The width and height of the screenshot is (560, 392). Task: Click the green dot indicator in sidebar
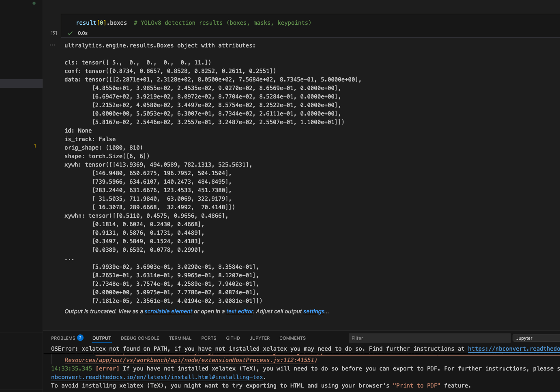tap(34, 3)
